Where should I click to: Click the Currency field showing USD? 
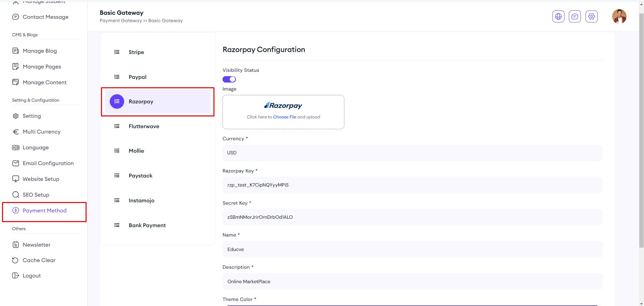(x=412, y=153)
